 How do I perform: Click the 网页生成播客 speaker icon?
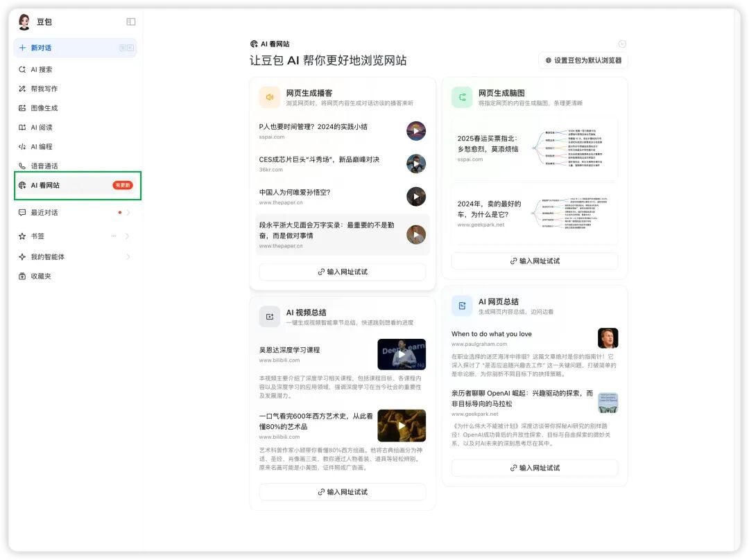269,97
